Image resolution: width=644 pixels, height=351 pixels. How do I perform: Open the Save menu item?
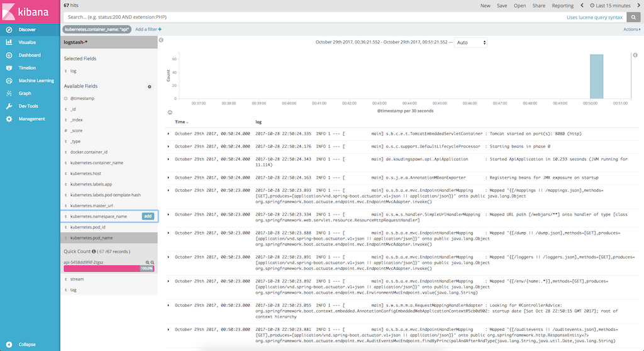502,5
